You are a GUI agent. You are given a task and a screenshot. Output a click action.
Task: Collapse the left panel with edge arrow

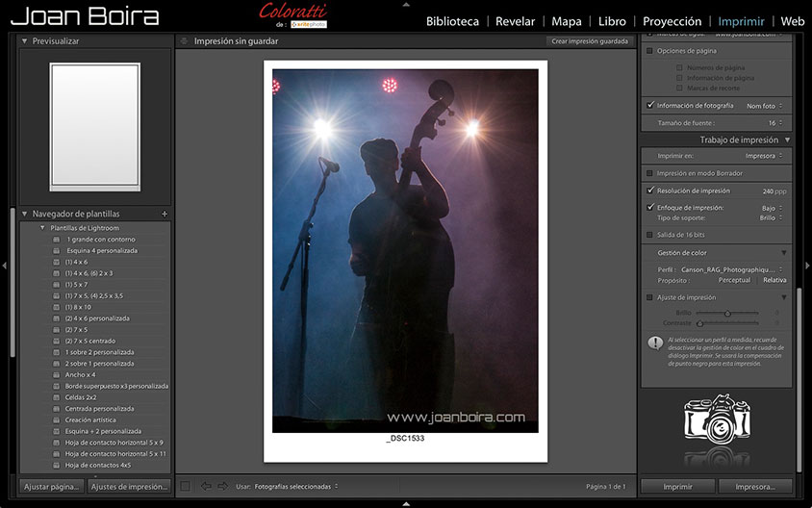pyautogui.click(x=5, y=265)
